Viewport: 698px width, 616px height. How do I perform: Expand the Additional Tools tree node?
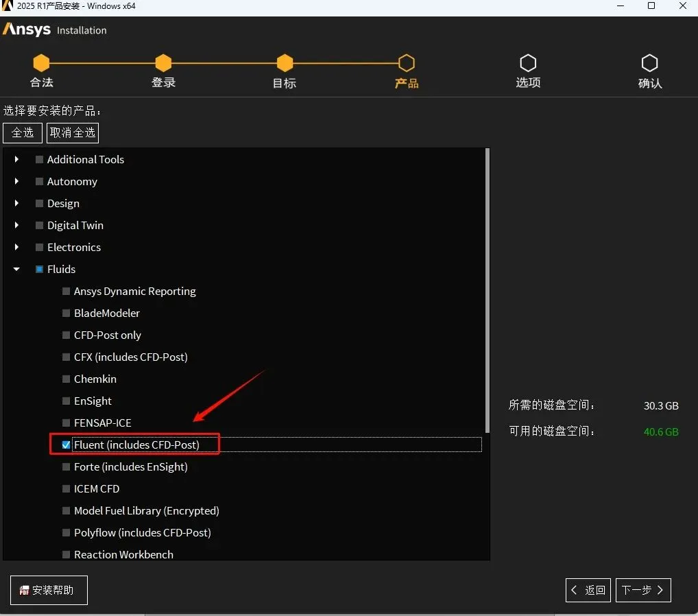pyautogui.click(x=16, y=159)
